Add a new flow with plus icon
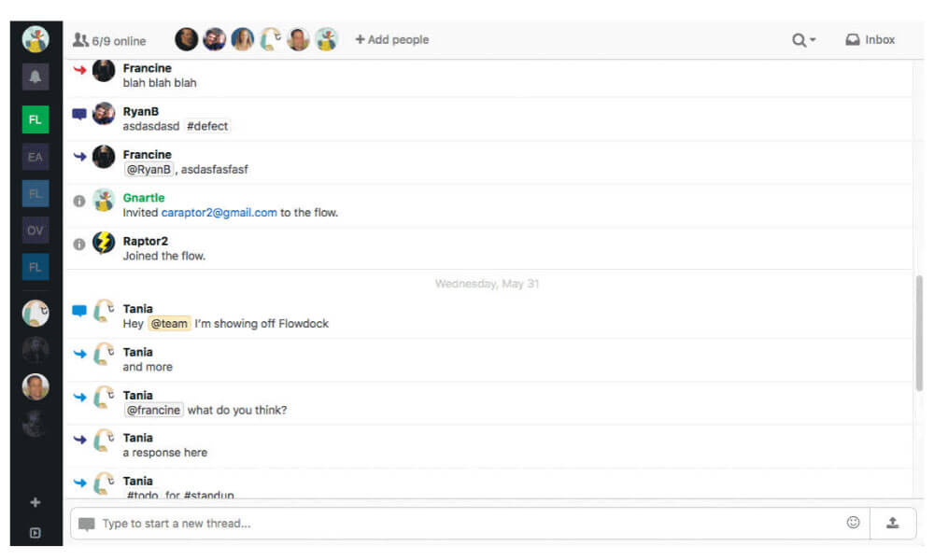The height and width of the screenshot is (560, 934). (x=35, y=502)
